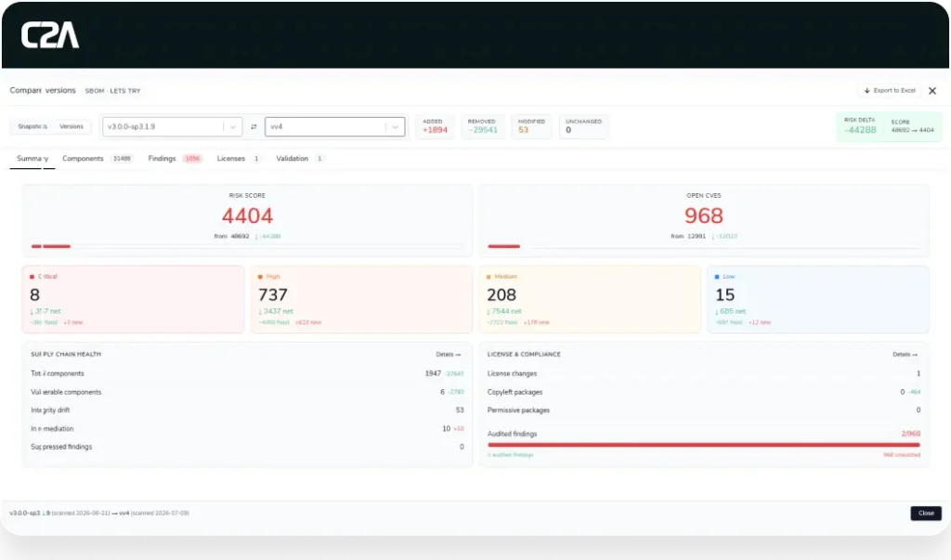Open Supply Chain Health Details link

coord(449,355)
